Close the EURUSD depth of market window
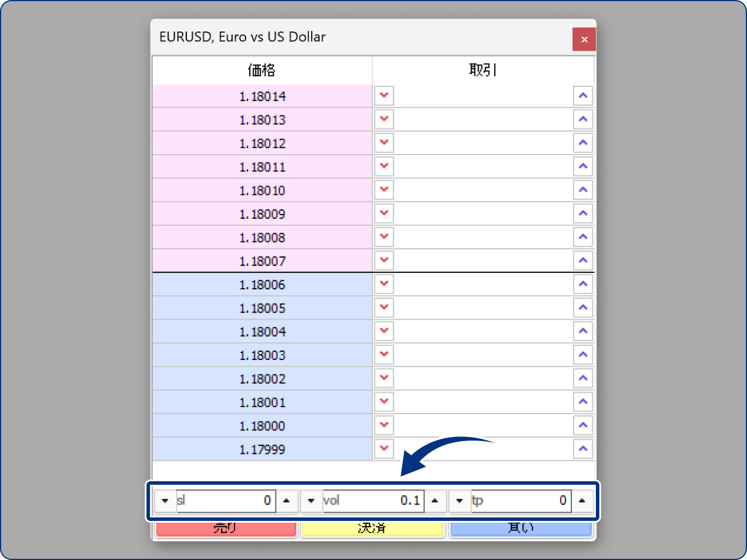The height and width of the screenshot is (560, 747). click(x=584, y=40)
